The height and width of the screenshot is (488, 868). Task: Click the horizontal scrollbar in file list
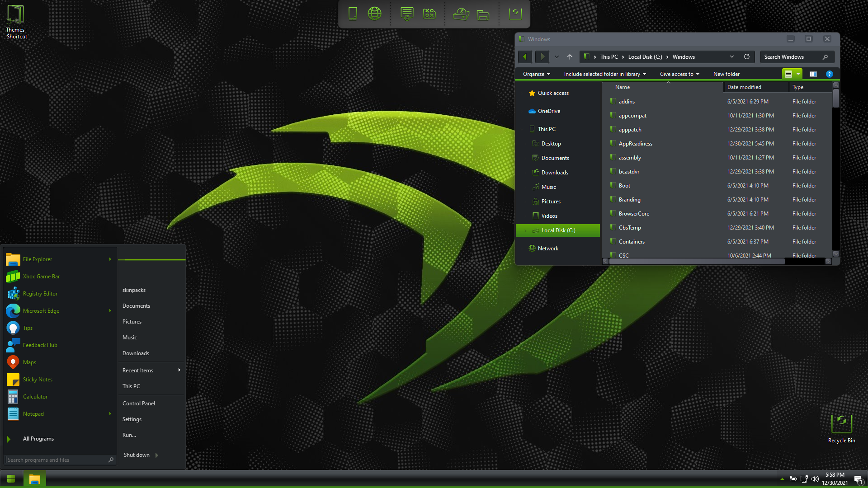tap(696, 261)
